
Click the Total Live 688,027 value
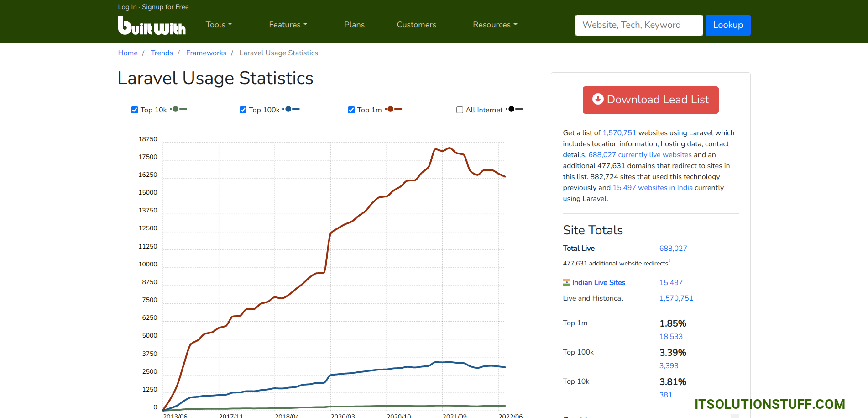673,249
